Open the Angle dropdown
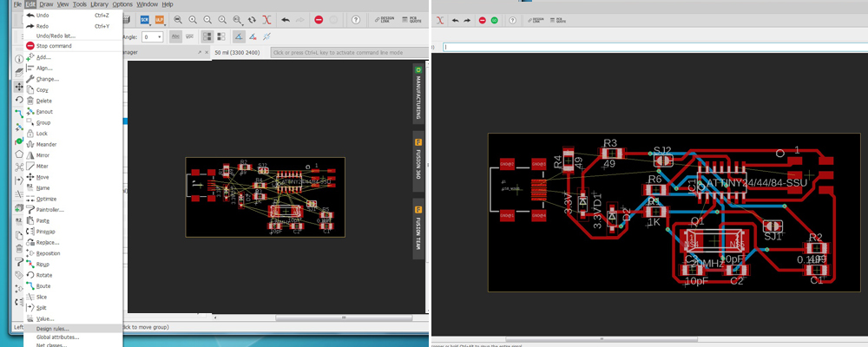 pyautogui.click(x=152, y=36)
